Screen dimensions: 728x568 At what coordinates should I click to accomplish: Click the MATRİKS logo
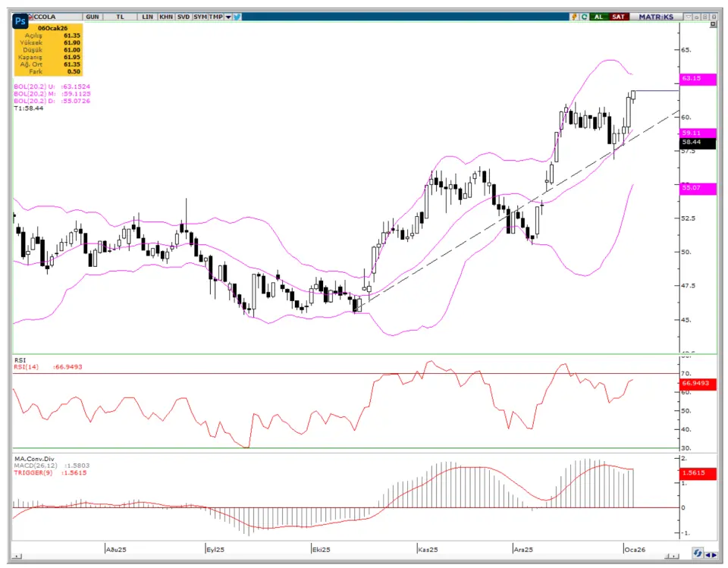coord(655,16)
